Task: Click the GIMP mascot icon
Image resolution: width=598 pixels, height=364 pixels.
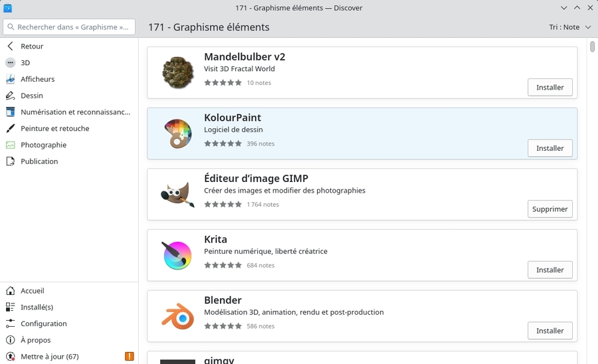Action: tap(177, 194)
